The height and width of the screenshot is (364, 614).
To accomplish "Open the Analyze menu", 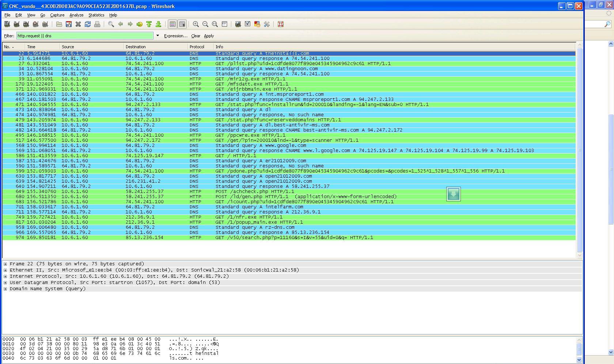I will click(x=76, y=15).
